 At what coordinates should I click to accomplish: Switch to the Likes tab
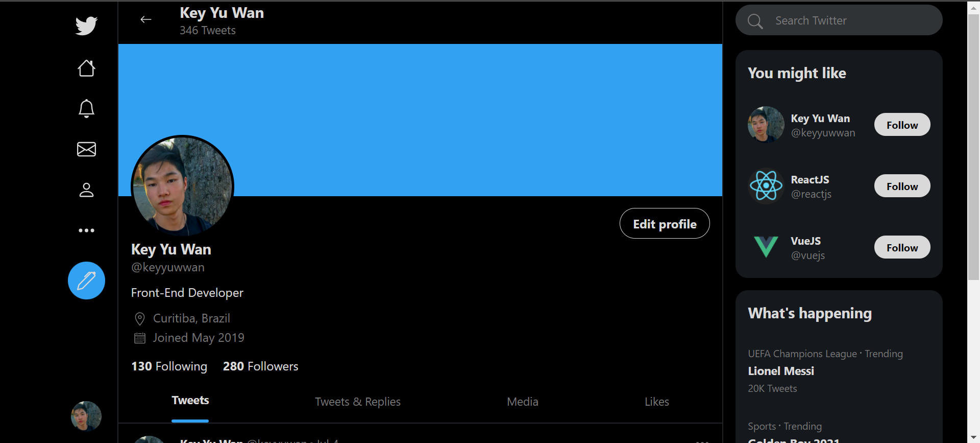(x=657, y=402)
